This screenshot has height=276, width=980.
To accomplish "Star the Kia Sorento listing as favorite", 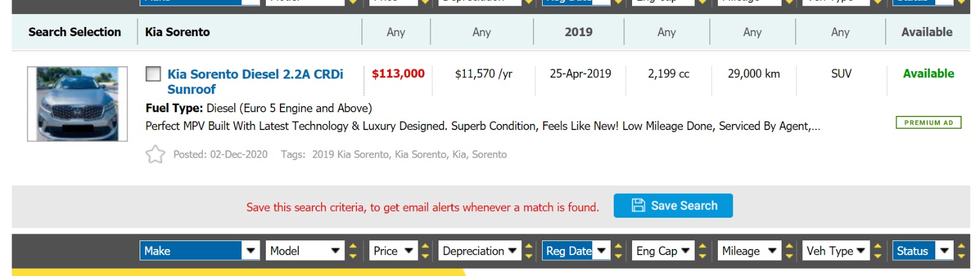I will [x=155, y=154].
